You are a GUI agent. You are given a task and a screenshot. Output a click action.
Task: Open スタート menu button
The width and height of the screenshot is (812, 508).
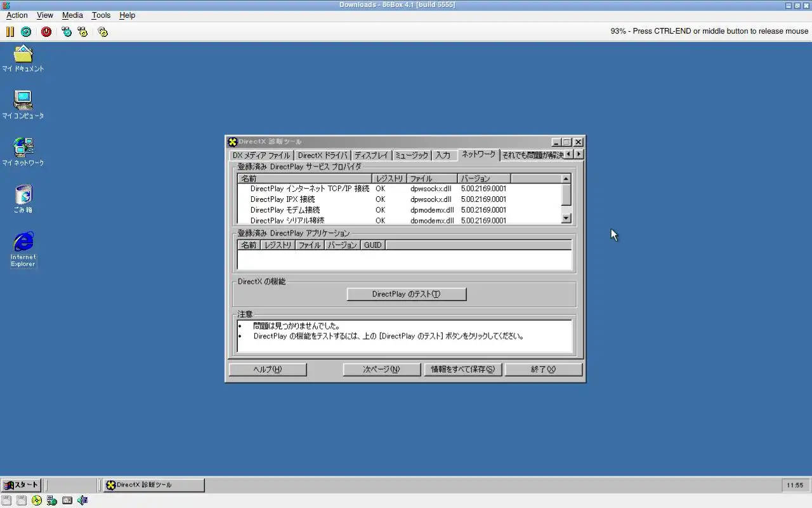coord(22,485)
